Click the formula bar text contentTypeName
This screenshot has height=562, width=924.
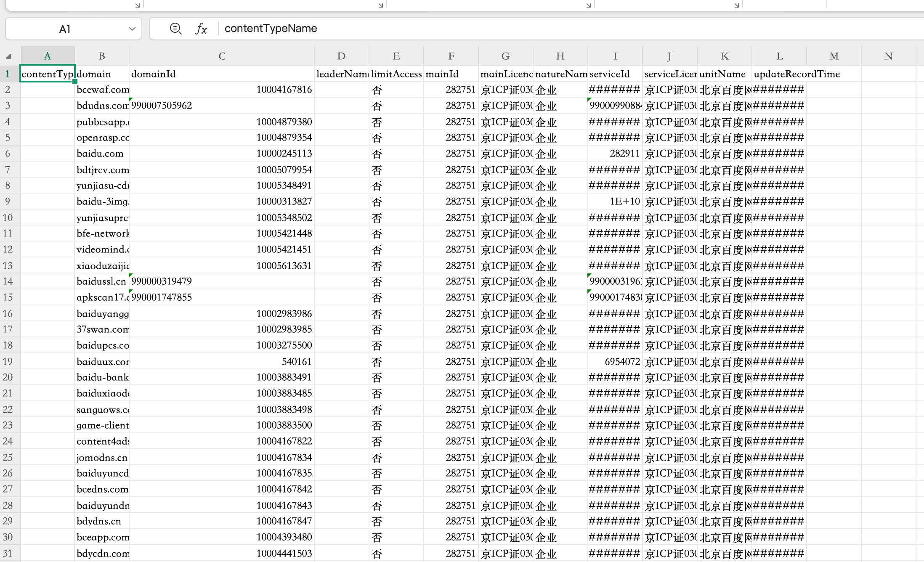click(271, 28)
